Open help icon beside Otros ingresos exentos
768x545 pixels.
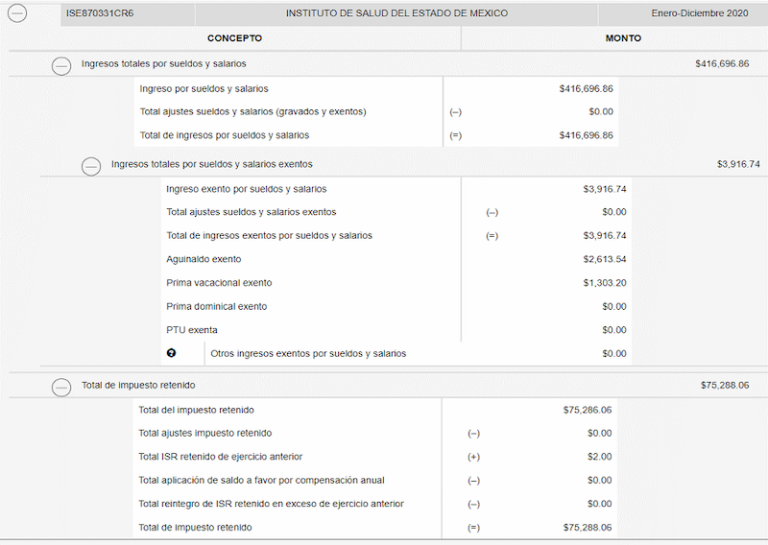pos(171,353)
